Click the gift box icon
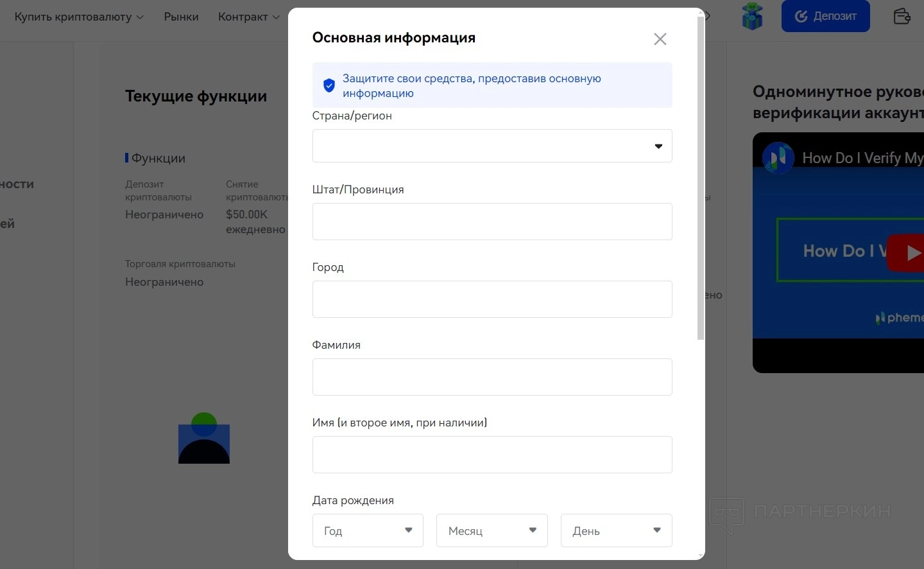Screen dimensions: 924x569 (752, 17)
